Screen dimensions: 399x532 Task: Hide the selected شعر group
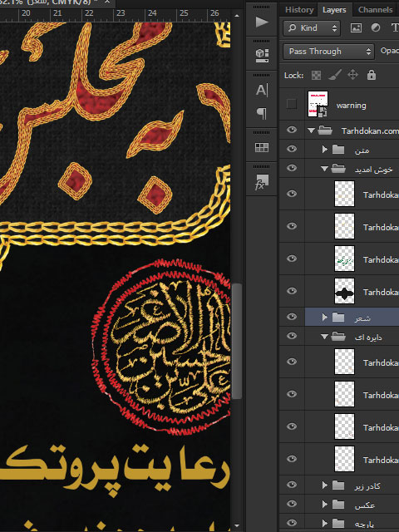click(292, 317)
